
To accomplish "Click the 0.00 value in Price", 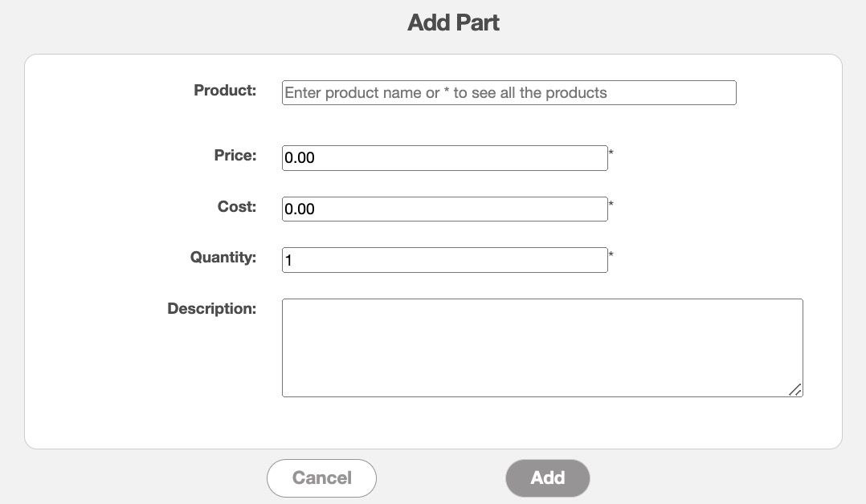I will click(300, 158).
